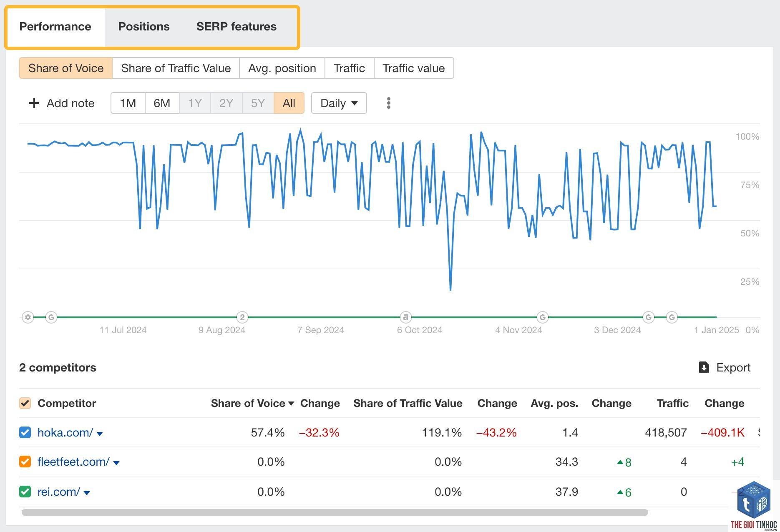This screenshot has height=532, width=780.
Task: Click the Competitor column header
Action: tap(67, 403)
